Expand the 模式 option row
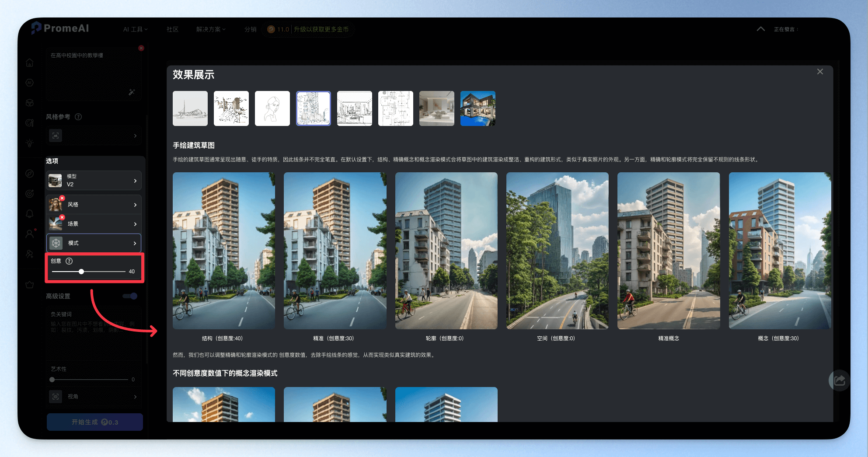The height and width of the screenshot is (457, 868). click(94, 243)
